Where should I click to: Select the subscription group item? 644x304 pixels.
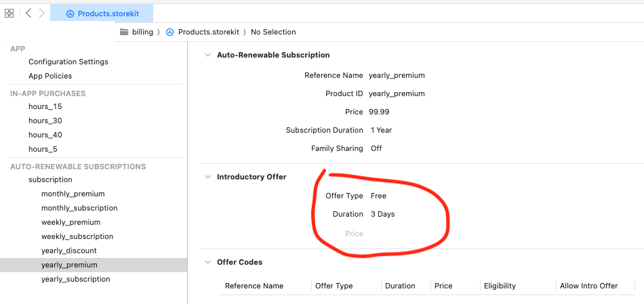[x=50, y=179]
